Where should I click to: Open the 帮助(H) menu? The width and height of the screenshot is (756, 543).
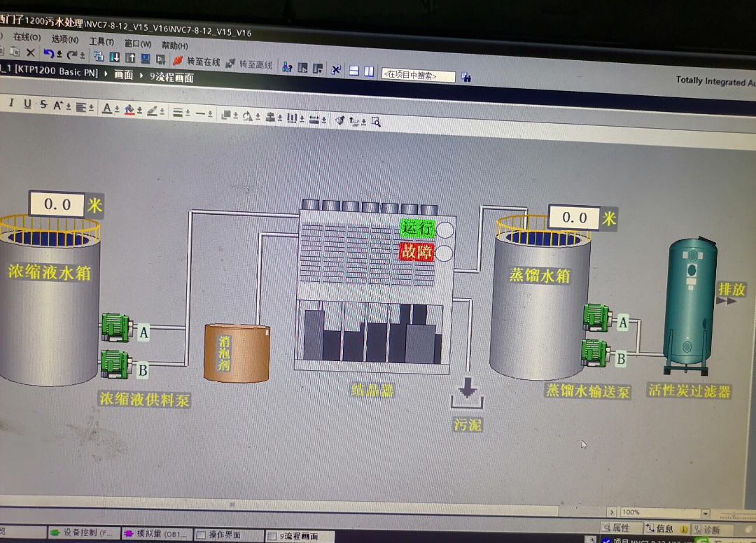pos(174,45)
